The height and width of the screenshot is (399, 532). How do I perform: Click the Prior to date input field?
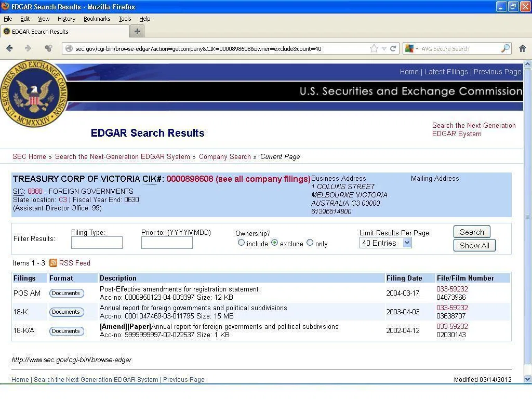[x=167, y=243]
